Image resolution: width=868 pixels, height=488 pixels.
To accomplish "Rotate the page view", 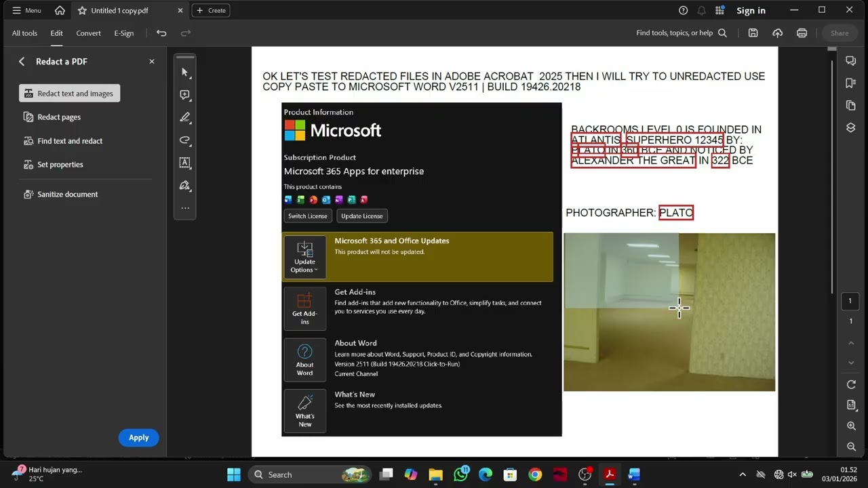I will pyautogui.click(x=851, y=384).
